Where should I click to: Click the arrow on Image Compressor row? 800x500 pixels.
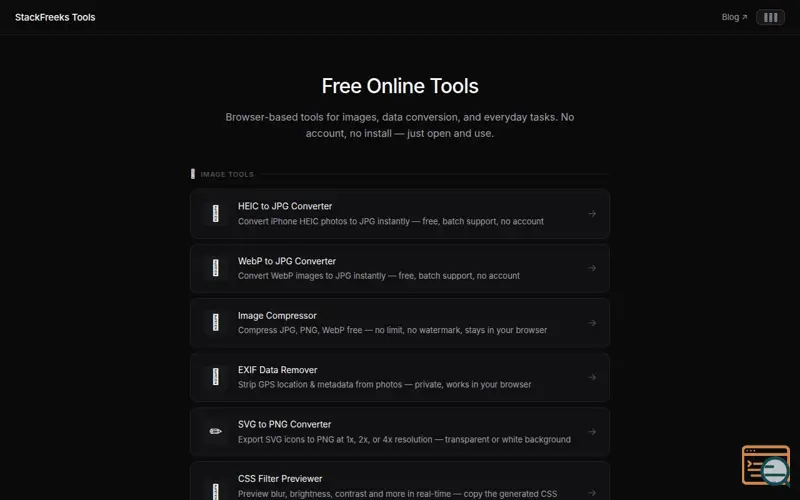pos(592,323)
